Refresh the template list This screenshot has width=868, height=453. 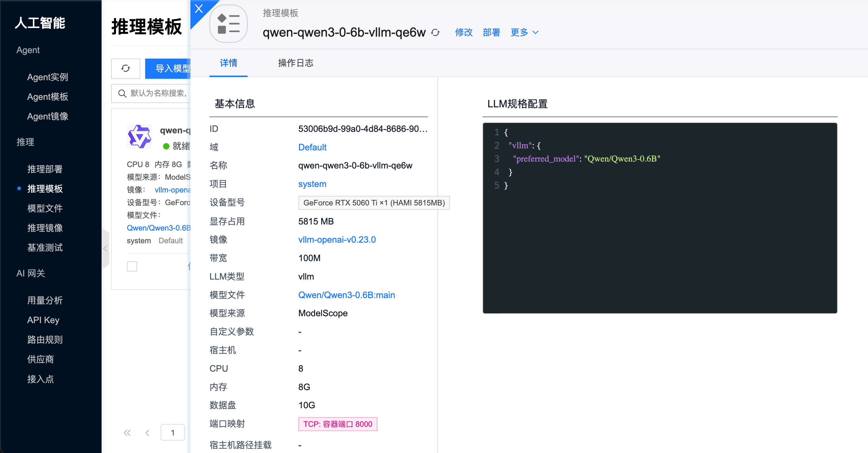click(126, 68)
